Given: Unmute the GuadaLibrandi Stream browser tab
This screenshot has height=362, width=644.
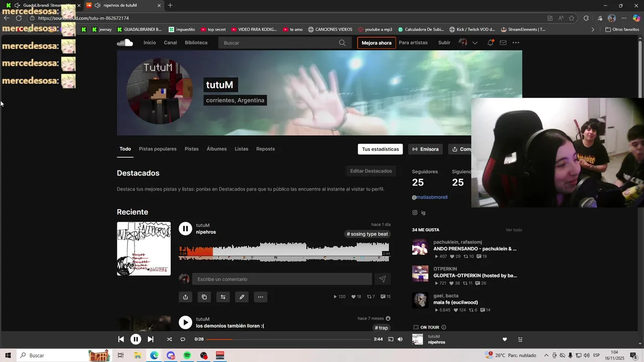Looking at the screenshot, I should (x=17, y=6).
